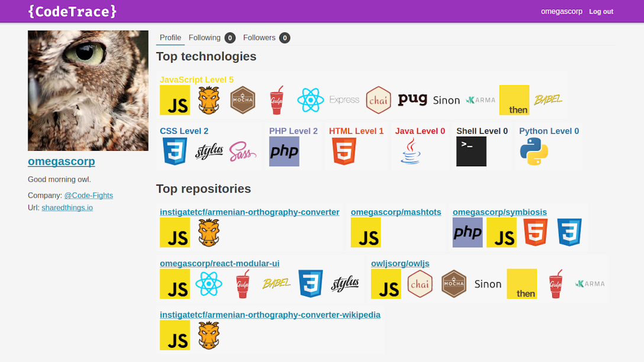Switch to the Followers tab
Viewport: 644px width, 362px height.
pos(259,37)
